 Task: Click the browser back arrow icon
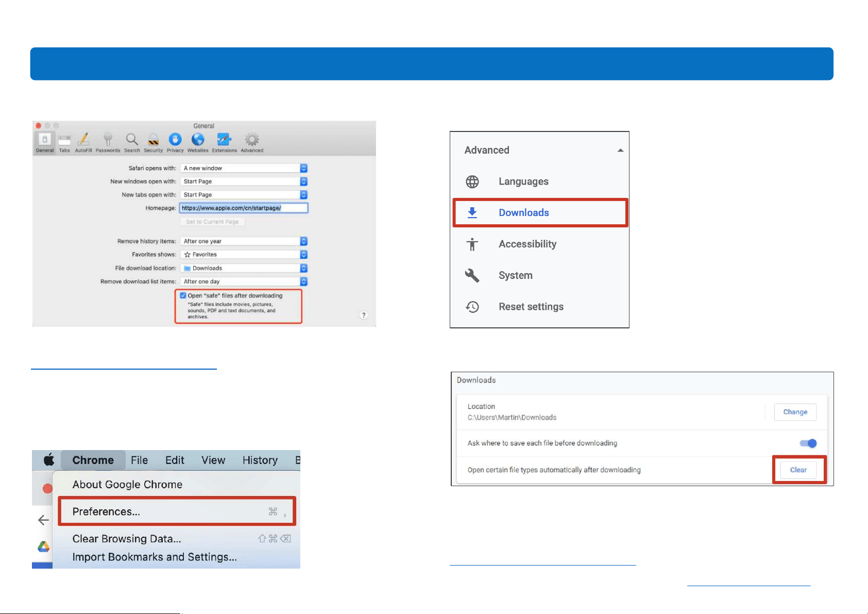pos(44,520)
